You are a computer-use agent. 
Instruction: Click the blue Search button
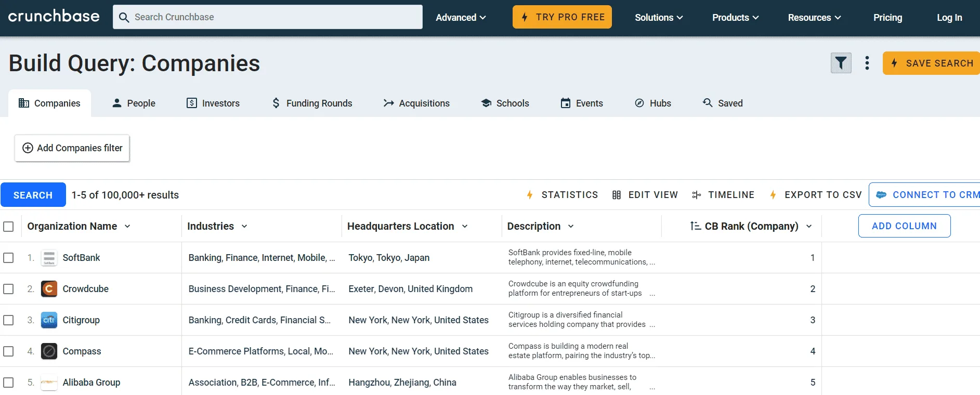tap(33, 195)
